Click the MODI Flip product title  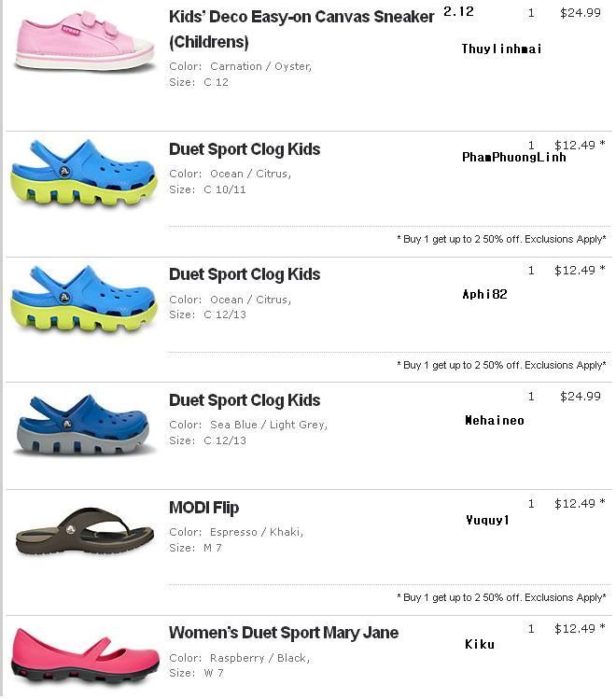coord(203,508)
